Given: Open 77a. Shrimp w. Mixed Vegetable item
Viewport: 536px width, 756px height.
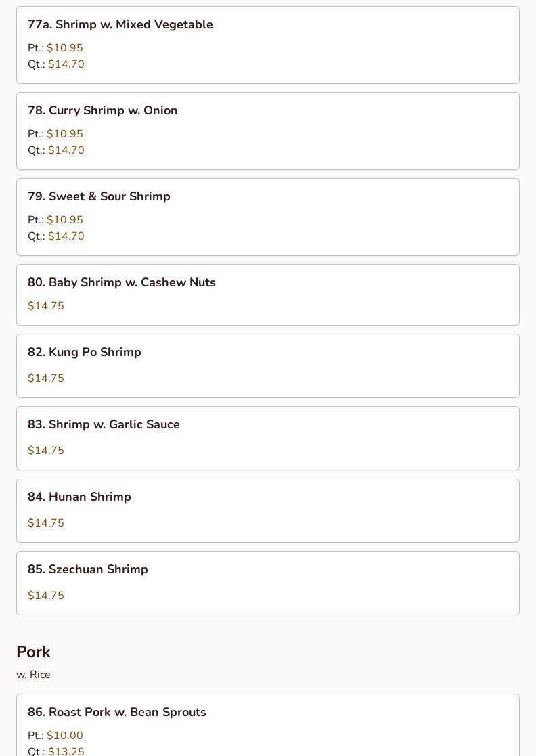Looking at the screenshot, I should pyautogui.click(x=120, y=24).
